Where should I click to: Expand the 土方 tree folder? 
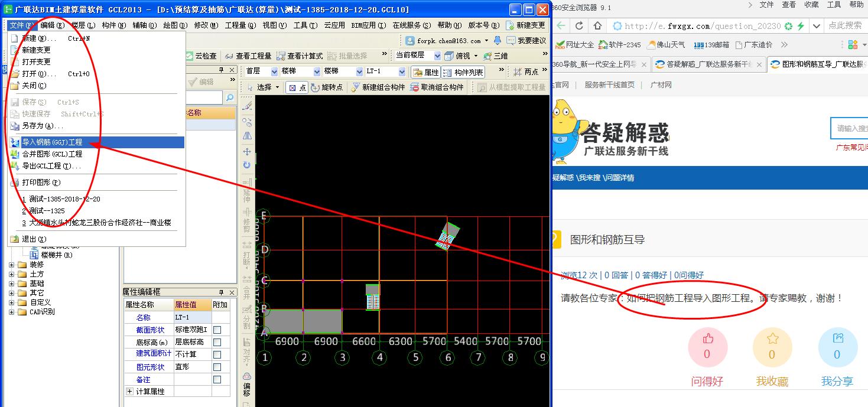(11, 274)
